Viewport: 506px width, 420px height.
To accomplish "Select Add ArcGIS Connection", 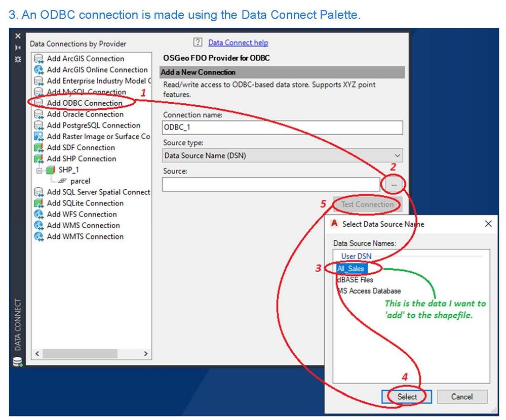I will pyautogui.click(x=86, y=59).
